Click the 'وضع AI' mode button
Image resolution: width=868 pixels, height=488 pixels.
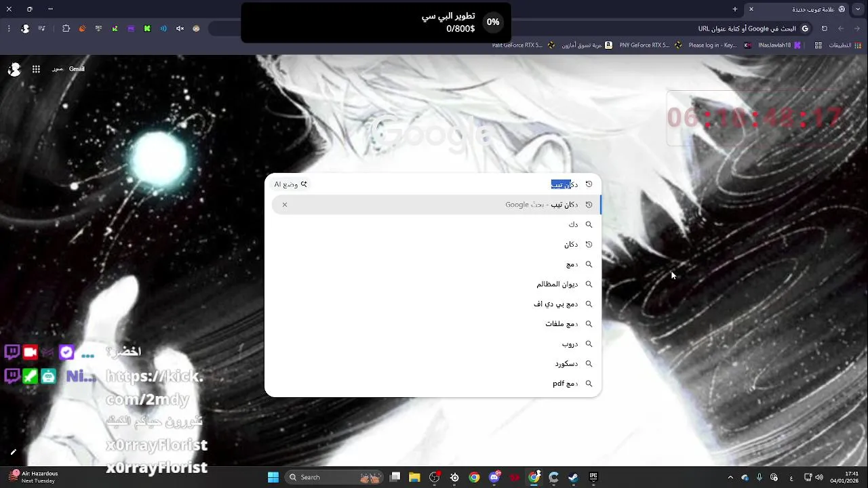291,184
